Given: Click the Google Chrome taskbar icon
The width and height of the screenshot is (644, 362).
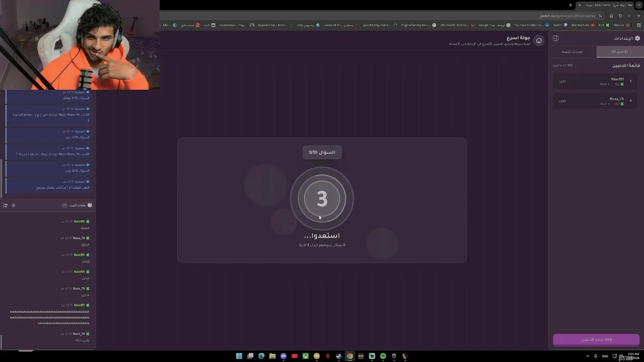Looking at the screenshot, I should (350, 356).
